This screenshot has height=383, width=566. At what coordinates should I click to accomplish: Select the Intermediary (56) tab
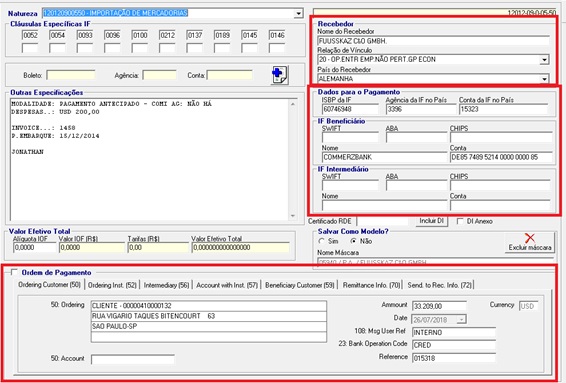(166, 285)
